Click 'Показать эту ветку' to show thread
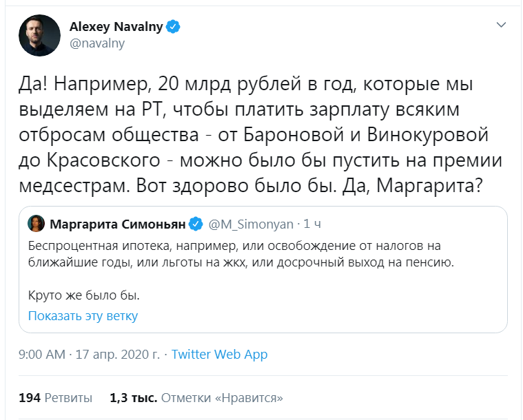This screenshot has width=523, height=420. 83,316
